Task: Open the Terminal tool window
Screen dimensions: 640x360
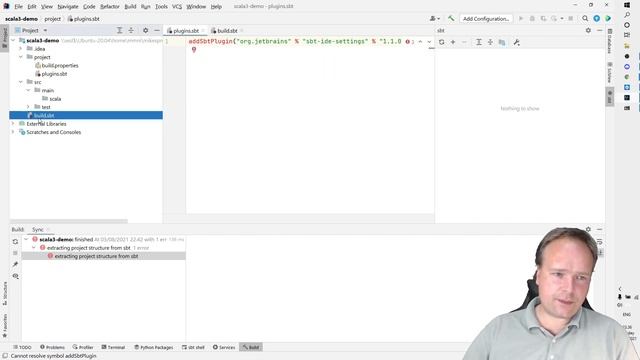Action: [x=113, y=347]
